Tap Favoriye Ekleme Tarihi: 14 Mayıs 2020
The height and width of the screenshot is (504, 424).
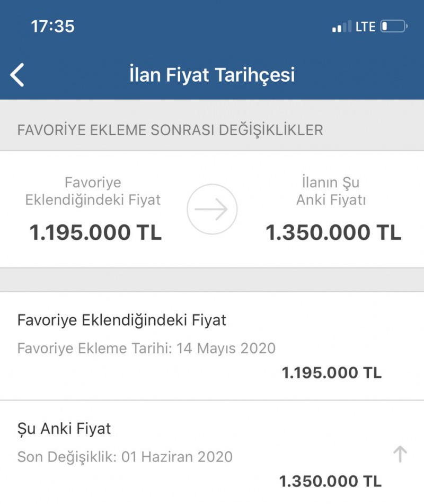click(146, 349)
